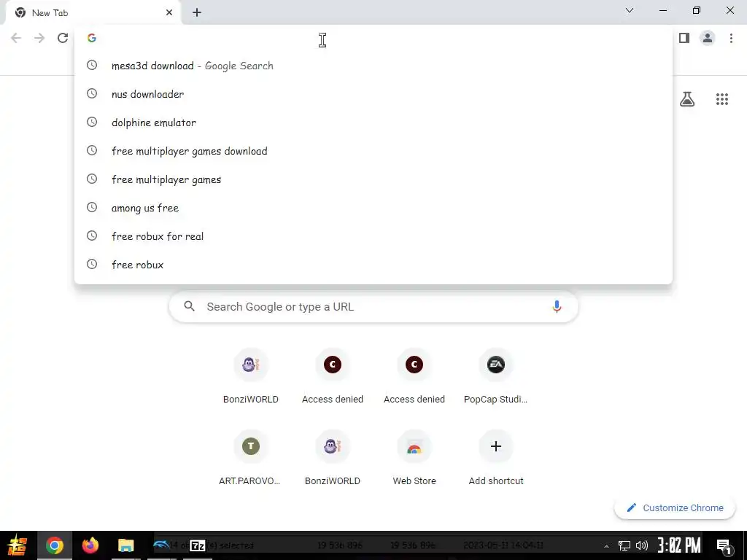Open File Explorer from the taskbar
This screenshot has width=747, height=560.
point(125,545)
